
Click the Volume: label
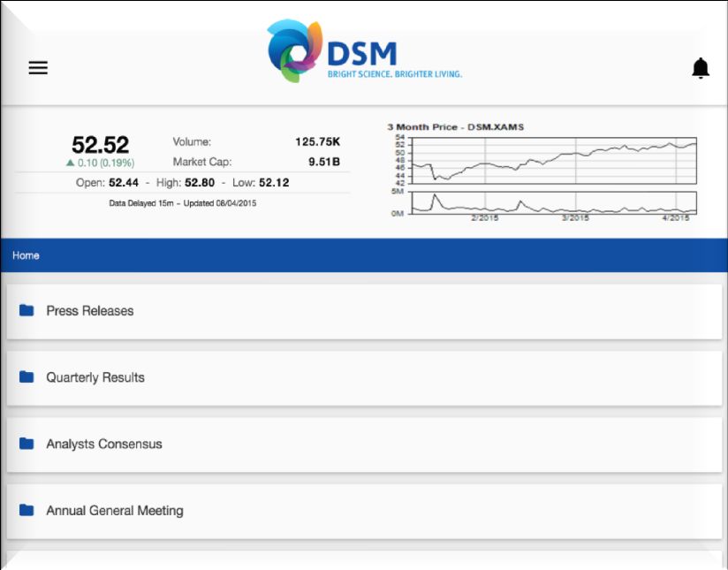click(x=192, y=141)
